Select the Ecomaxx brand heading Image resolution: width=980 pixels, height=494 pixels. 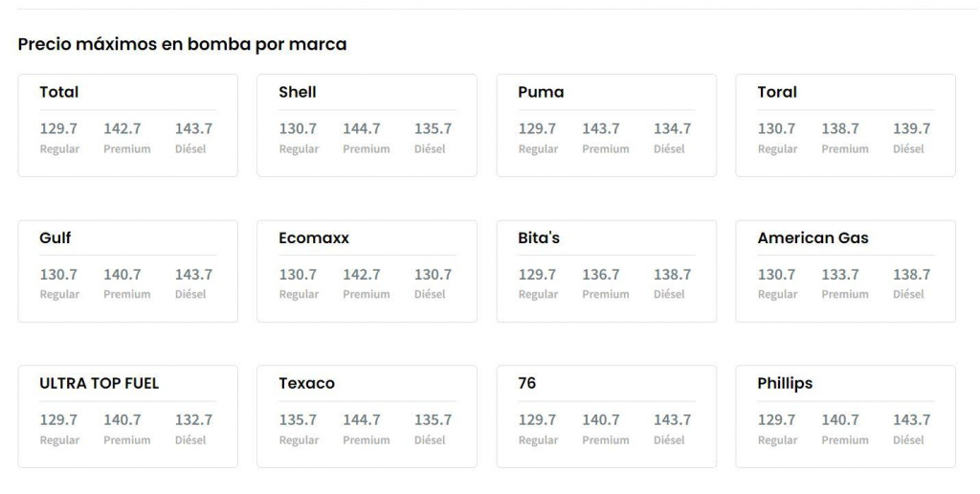(314, 237)
